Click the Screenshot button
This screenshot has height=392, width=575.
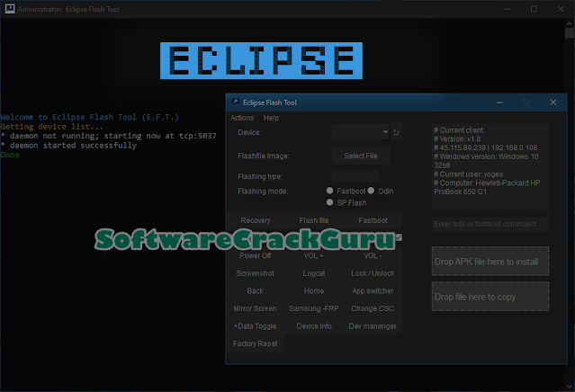click(256, 273)
